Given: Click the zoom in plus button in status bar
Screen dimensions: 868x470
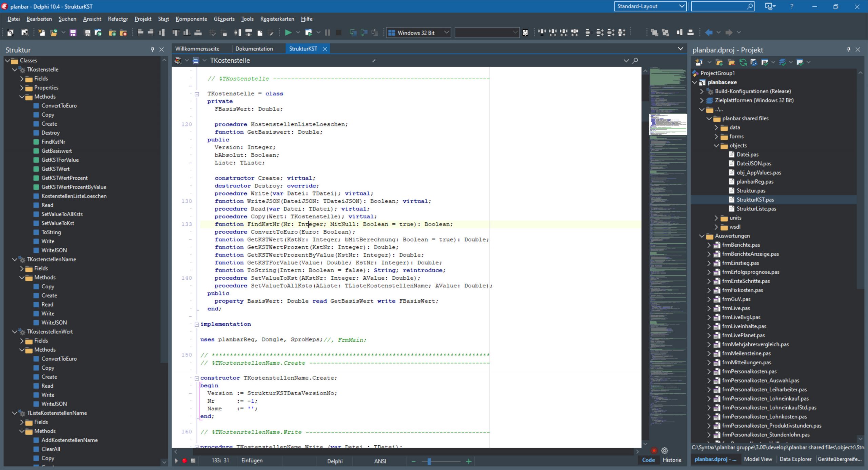Looking at the screenshot, I should 469,461.
